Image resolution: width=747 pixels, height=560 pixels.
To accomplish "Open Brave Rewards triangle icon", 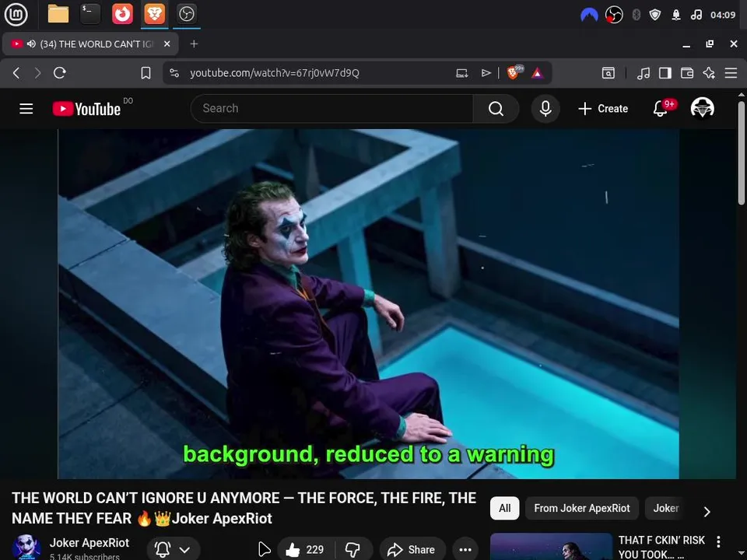I will (x=537, y=73).
